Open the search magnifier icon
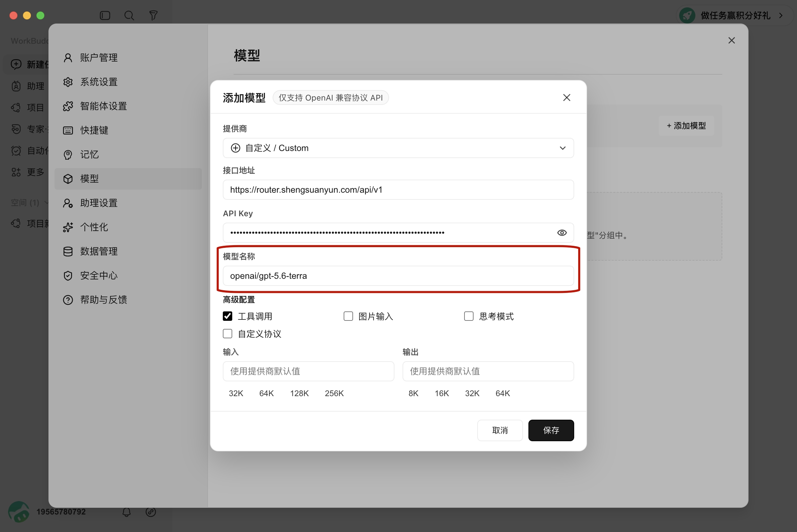The width and height of the screenshot is (797, 532). pyautogui.click(x=129, y=15)
